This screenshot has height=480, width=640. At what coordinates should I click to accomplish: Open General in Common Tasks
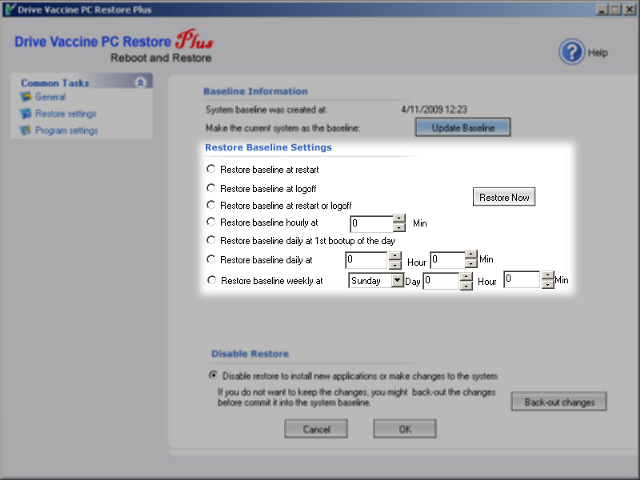tap(50, 97)
